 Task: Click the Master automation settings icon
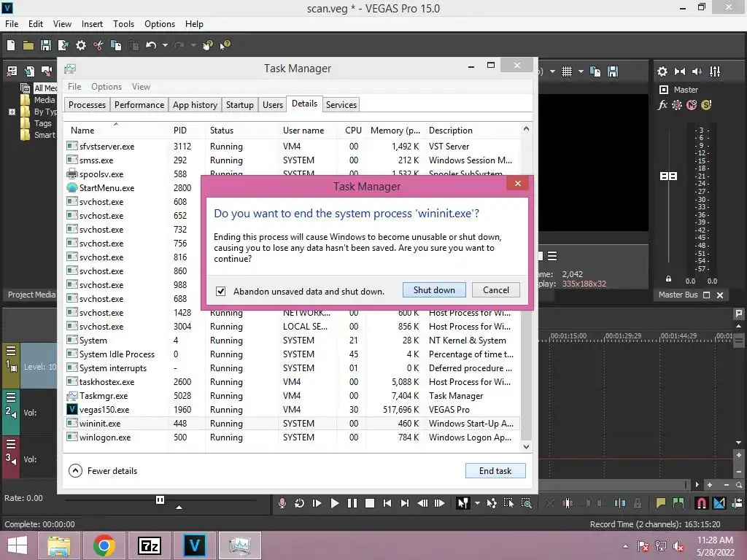click(x=677, y=105)
